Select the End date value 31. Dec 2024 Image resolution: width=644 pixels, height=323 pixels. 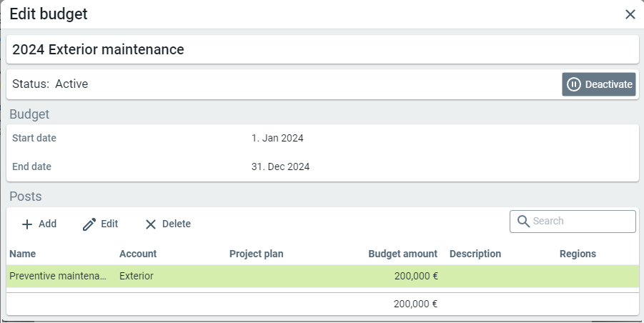click(280, 167)
